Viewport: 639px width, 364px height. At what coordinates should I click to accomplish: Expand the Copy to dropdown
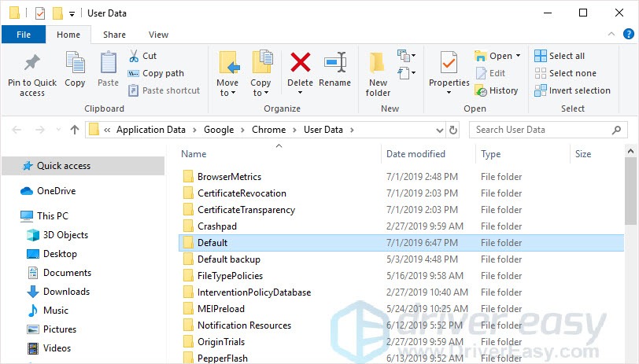click(260, 93)
